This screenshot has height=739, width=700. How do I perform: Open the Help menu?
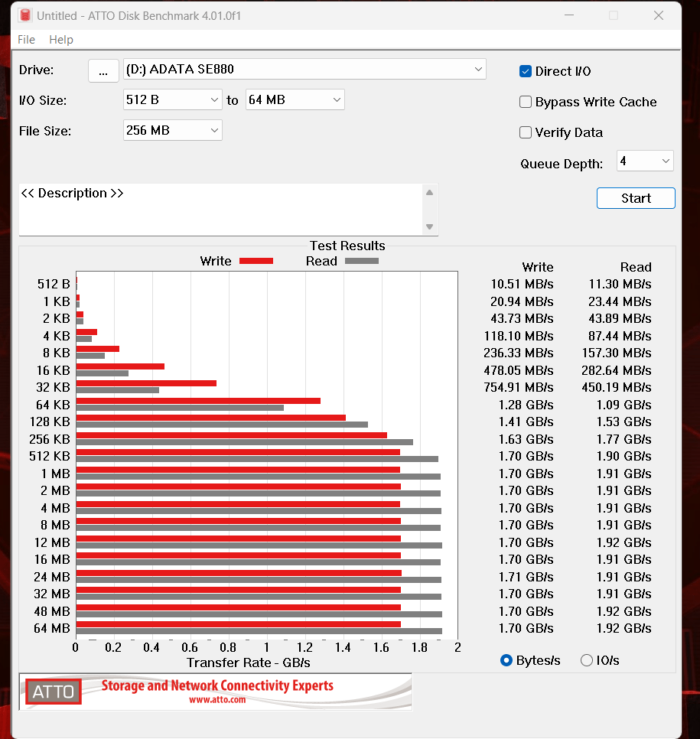coord(61,40)
